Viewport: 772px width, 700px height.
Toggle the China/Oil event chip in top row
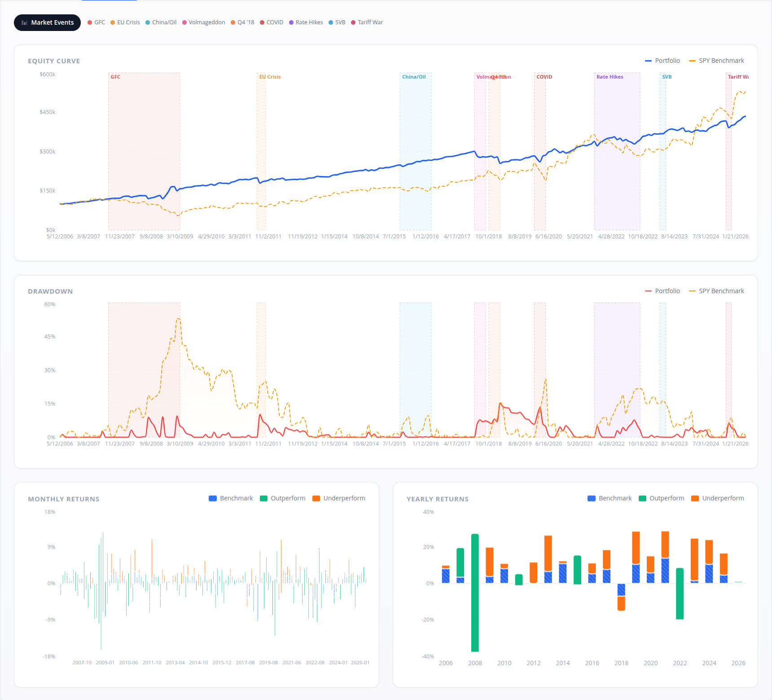point(161,22)
